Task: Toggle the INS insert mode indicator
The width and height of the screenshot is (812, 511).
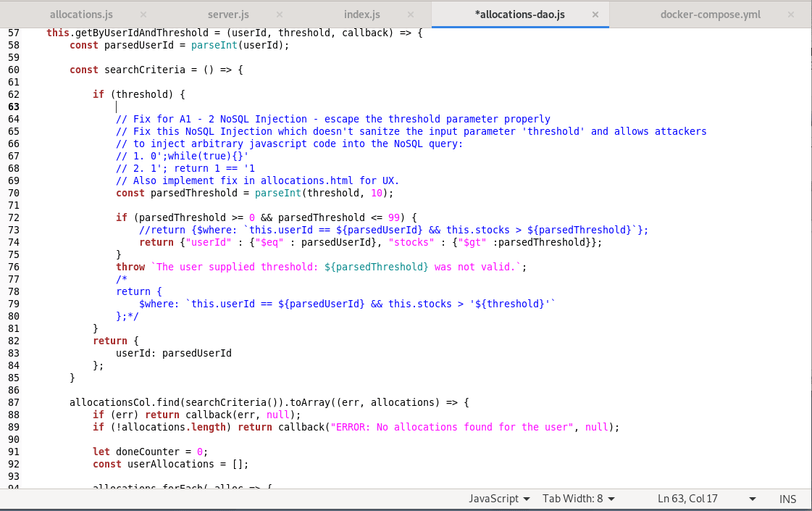Action: (787, 499)
